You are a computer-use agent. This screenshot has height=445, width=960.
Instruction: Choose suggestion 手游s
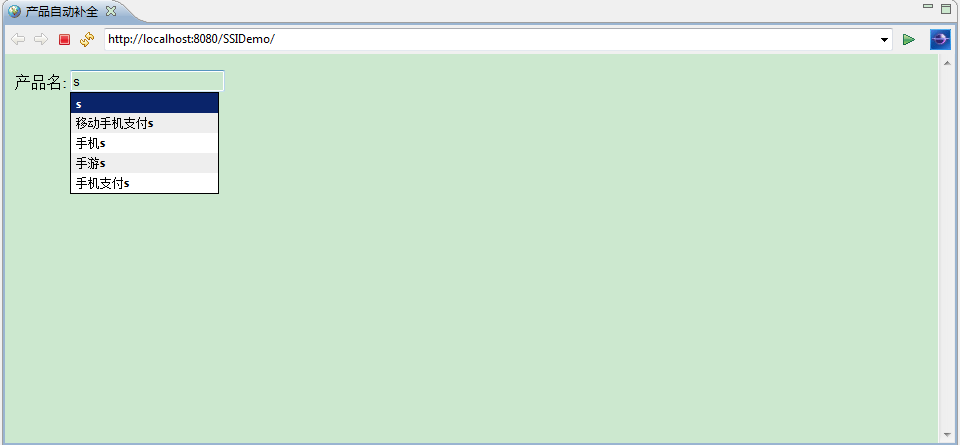coord(144,163)
